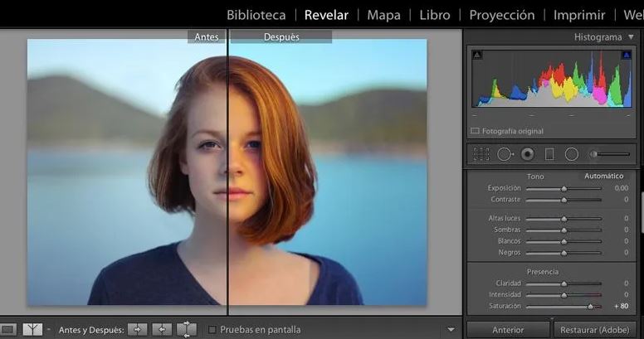Swap Before and After settings icon
Viewport: 644px width, 339px height.
[187, 330]
